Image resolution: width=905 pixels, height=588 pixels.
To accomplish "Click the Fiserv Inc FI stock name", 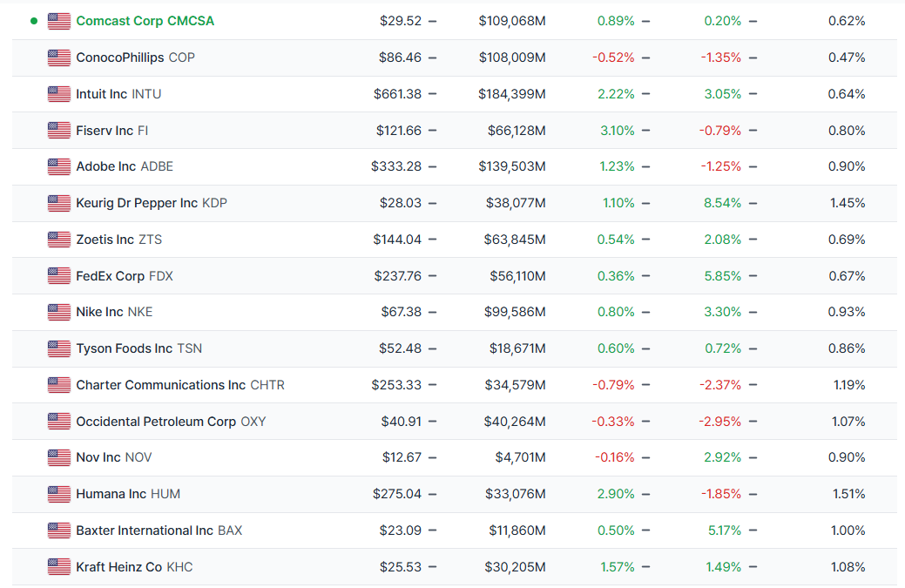I will 111,131.
